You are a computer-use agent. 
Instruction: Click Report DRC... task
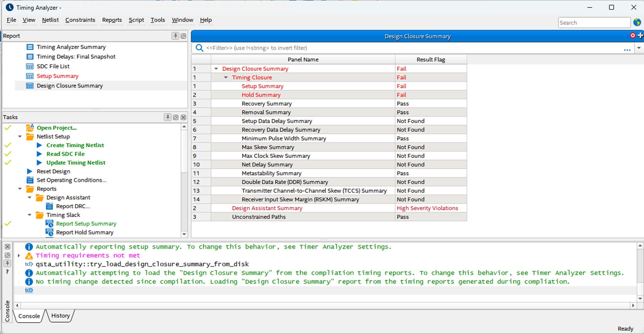click(73, 206)
